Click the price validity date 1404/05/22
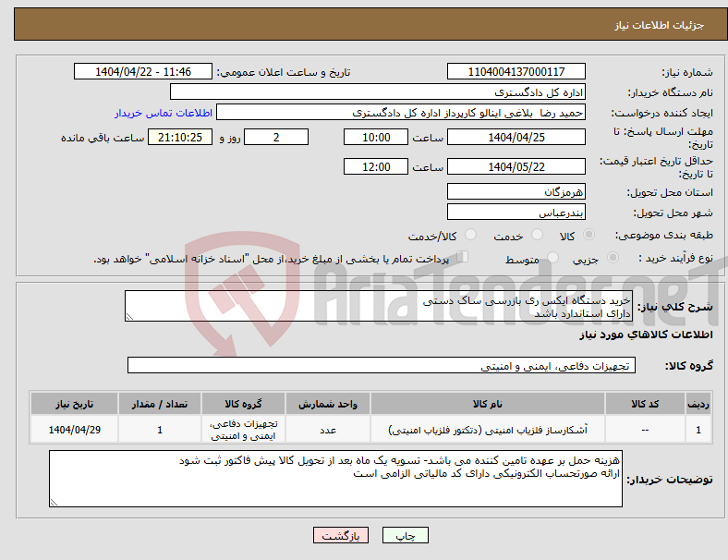 pyautogui.click(x=516, y=166)
